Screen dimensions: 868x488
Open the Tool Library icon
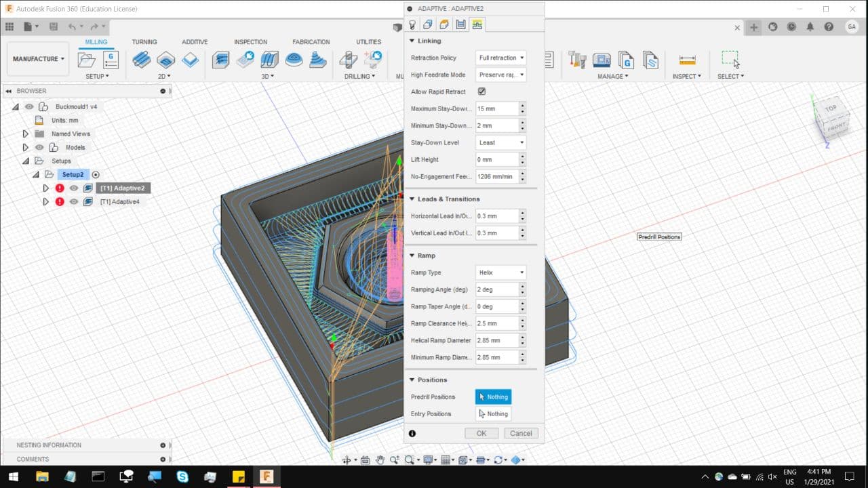pos(577,60)
